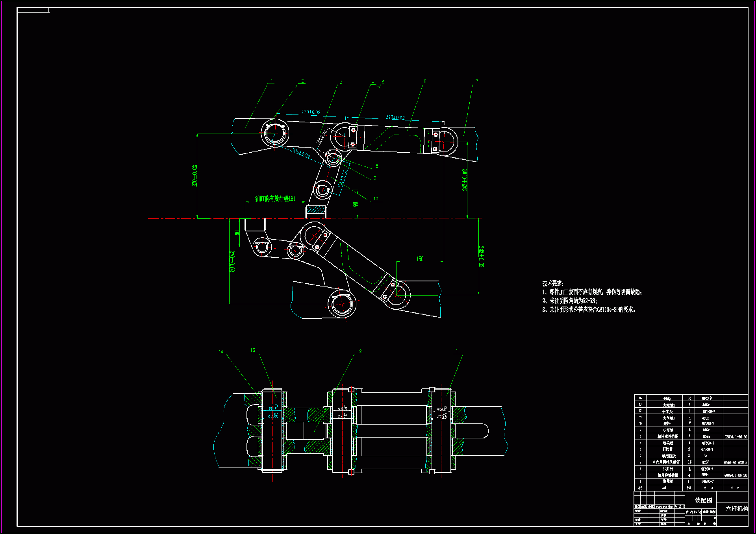
Task: Click part callout number 7 label
Action: 477,81
